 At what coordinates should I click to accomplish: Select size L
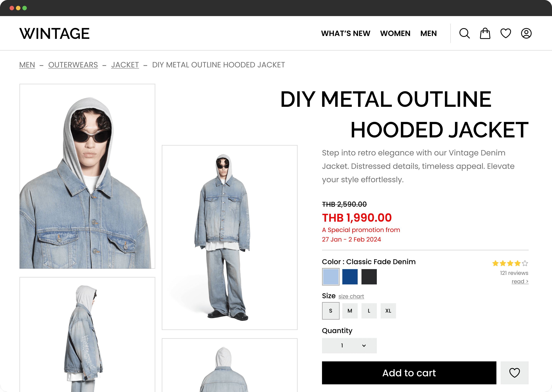tap(369, 311)
